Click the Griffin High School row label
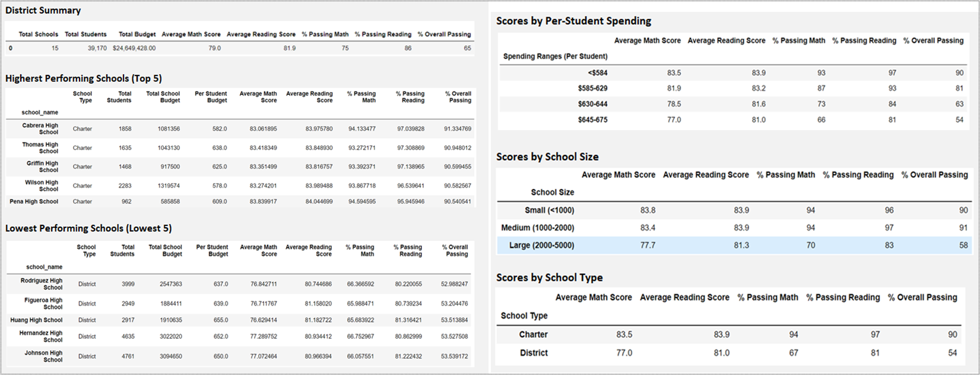The height and width of the screenshot is (375, 980). click(x=42, y=167)
